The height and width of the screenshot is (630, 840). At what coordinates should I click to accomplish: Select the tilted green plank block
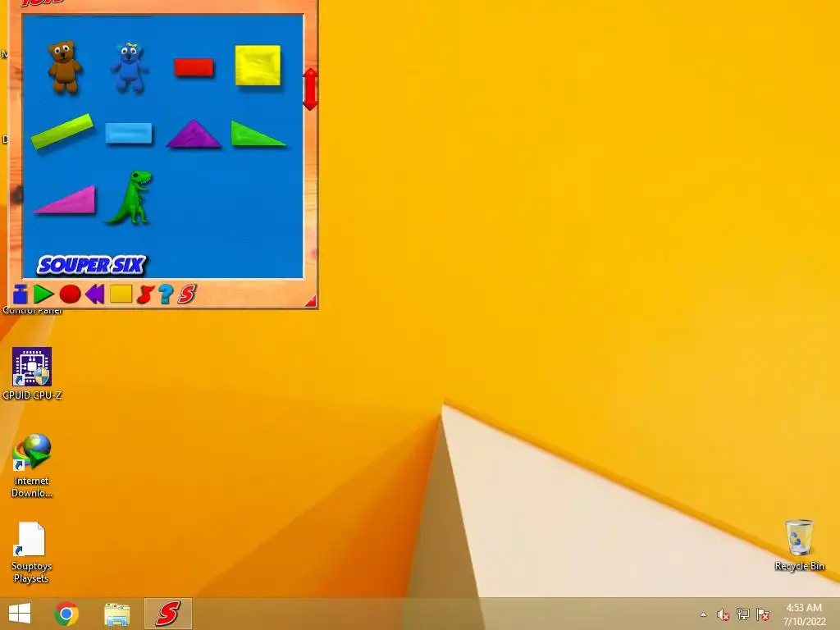point(62,130)
